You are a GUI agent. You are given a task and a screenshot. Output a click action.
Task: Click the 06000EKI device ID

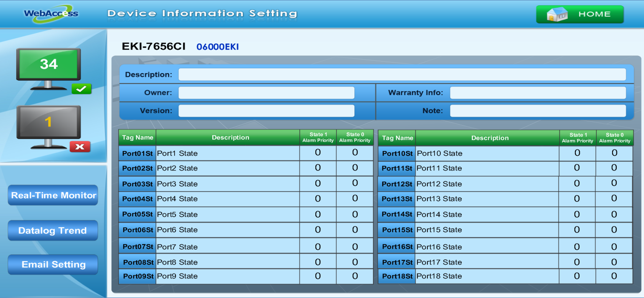click(x=218, y=47)
